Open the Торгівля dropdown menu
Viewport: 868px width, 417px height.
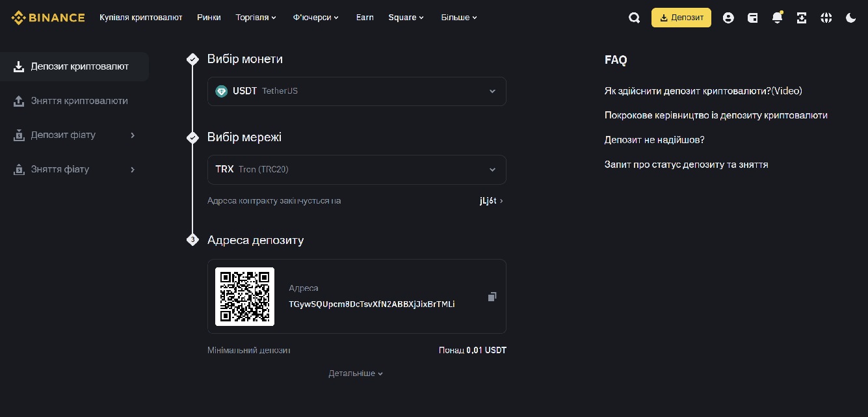pos(256,18)
